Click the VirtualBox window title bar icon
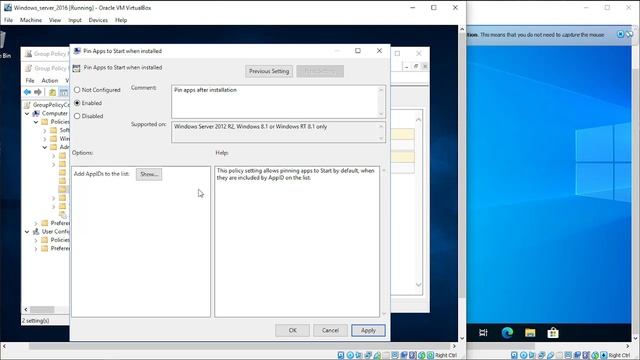The height and width of the screenshot is (360, 640). click(x=7, y=7)
